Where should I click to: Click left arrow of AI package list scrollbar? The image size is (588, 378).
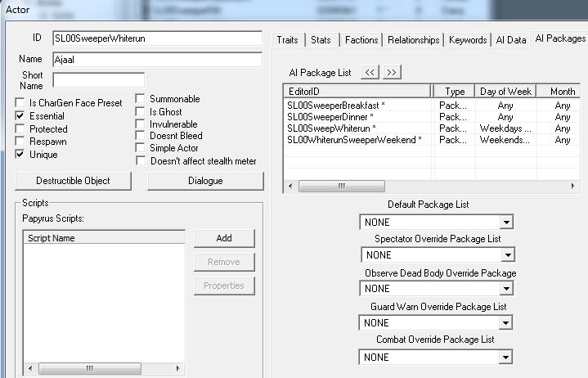tap(290, 186)
